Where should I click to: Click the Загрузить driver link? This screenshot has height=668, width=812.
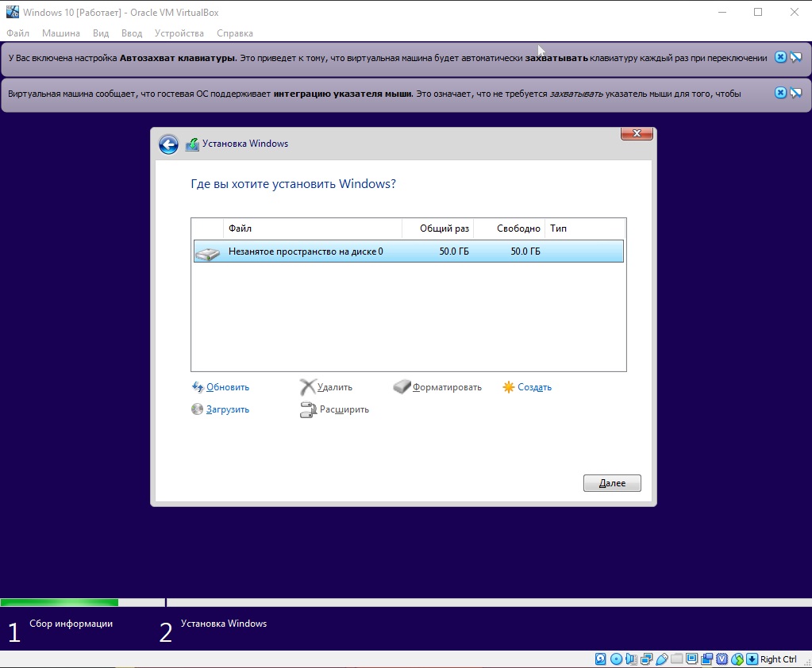tap(227, 409)
